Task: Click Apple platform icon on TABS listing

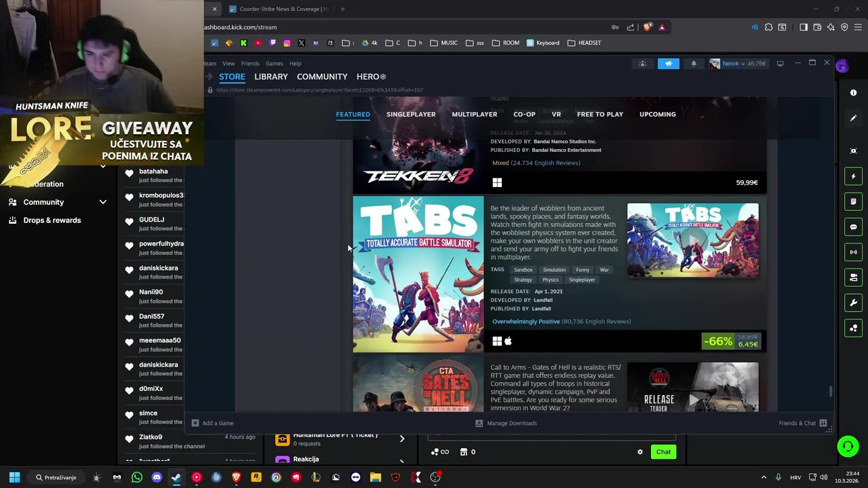Action: 508,341
